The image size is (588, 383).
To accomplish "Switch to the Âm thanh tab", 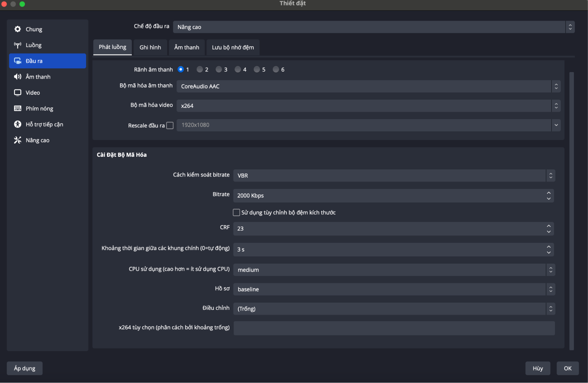I will tap(186, 47).
